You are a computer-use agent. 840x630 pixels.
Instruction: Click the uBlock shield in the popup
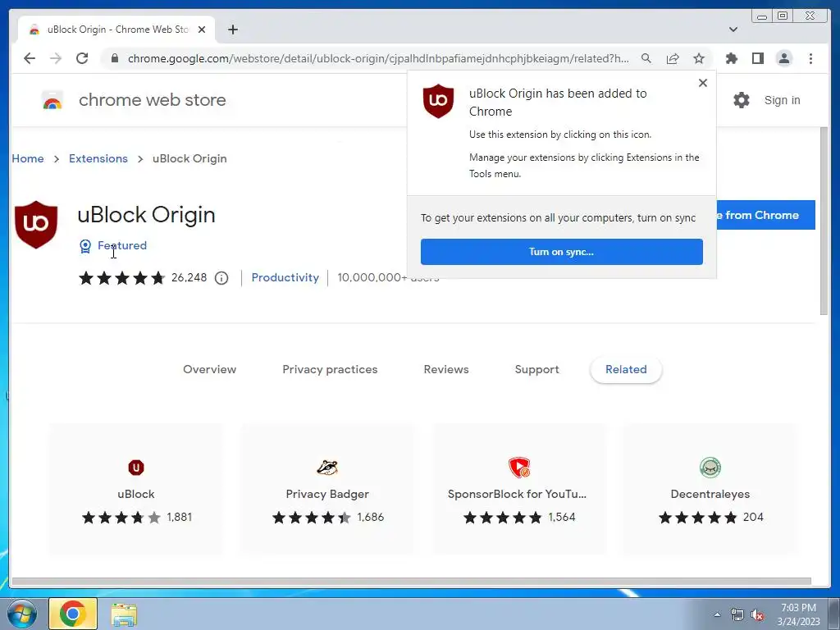tap(438, 101)
